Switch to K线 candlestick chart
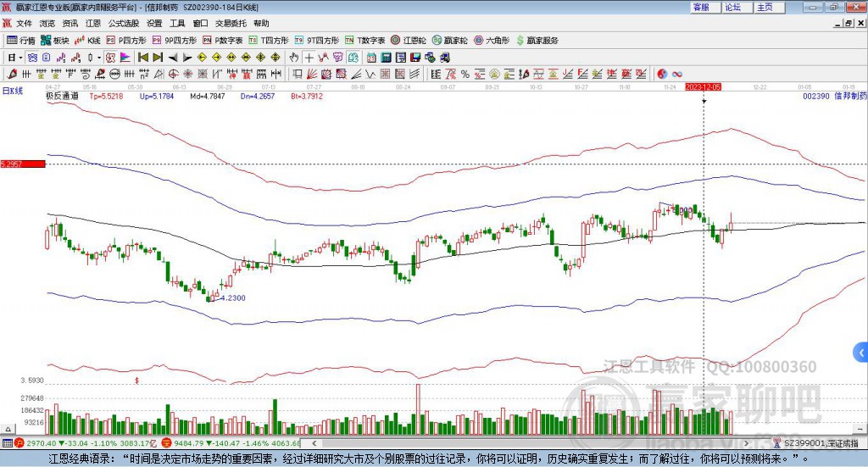Viewport: 868px width, 467px height. [x=87, y=41]
